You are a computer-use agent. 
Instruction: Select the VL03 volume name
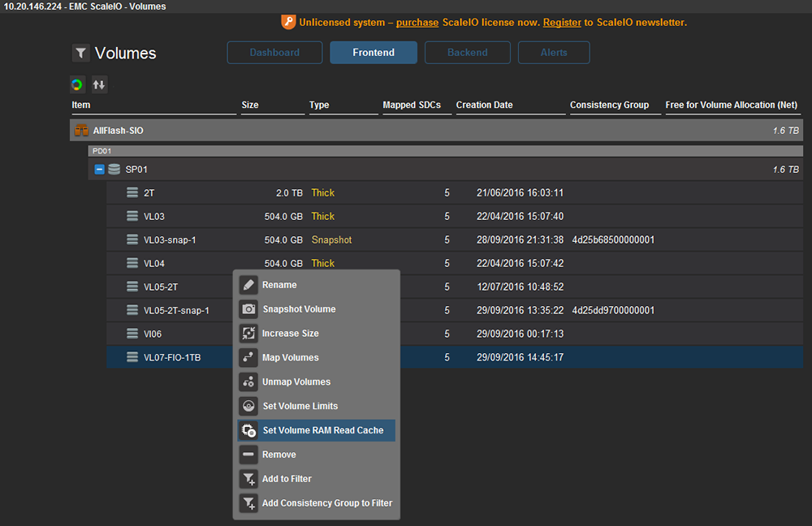tap(153, 217)
